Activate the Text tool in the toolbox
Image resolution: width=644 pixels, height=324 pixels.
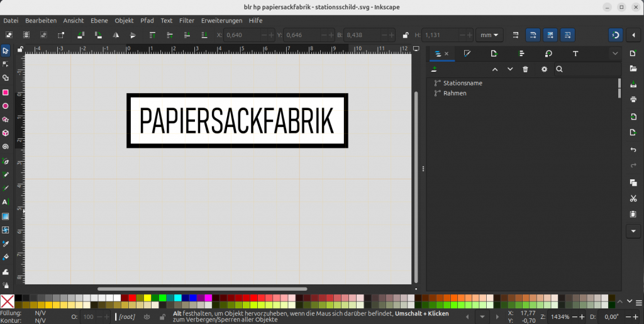(6, 202)
